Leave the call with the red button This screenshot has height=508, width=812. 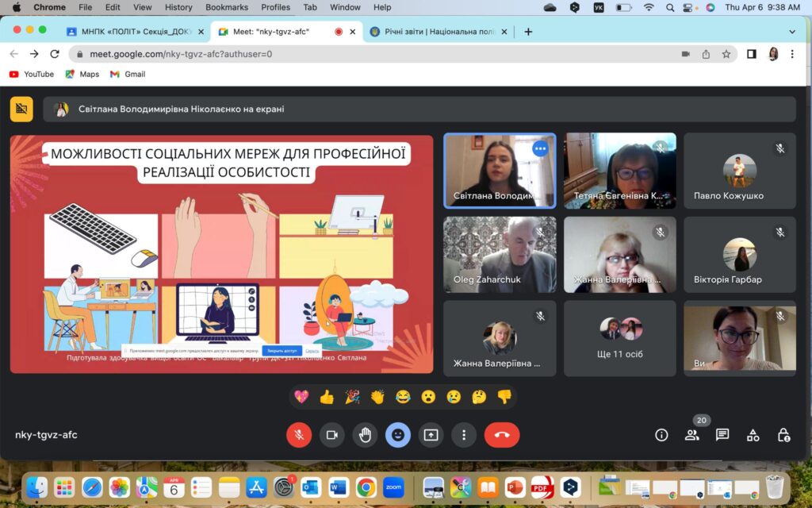[x=501, y=435]
